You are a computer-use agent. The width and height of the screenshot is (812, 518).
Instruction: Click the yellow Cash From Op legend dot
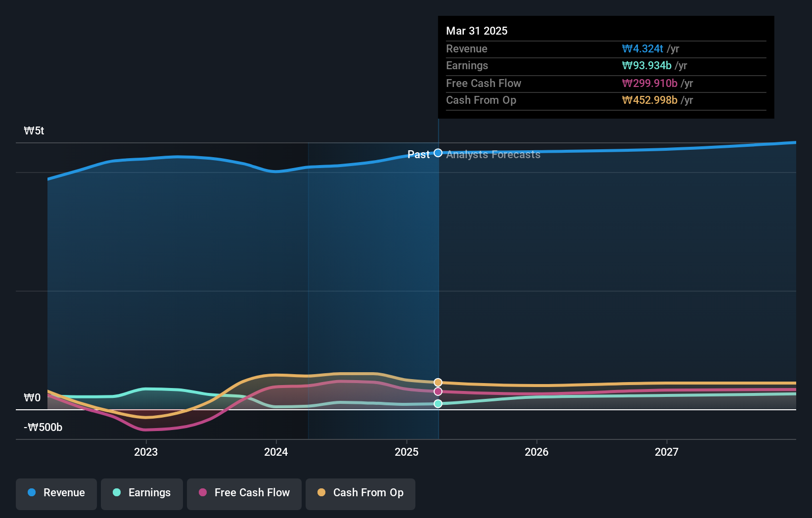tap(321, 493)
